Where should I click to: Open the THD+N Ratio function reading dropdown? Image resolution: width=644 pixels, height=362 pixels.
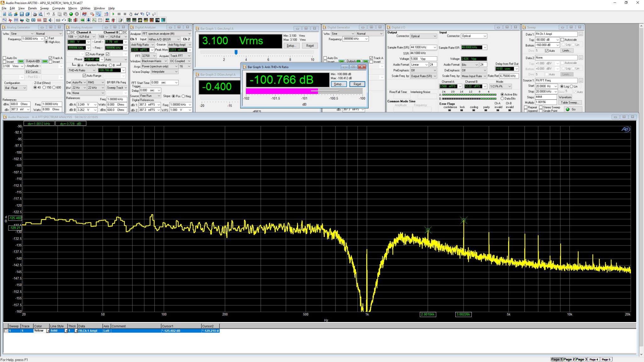pyautogui.click(x=82, y=70)
